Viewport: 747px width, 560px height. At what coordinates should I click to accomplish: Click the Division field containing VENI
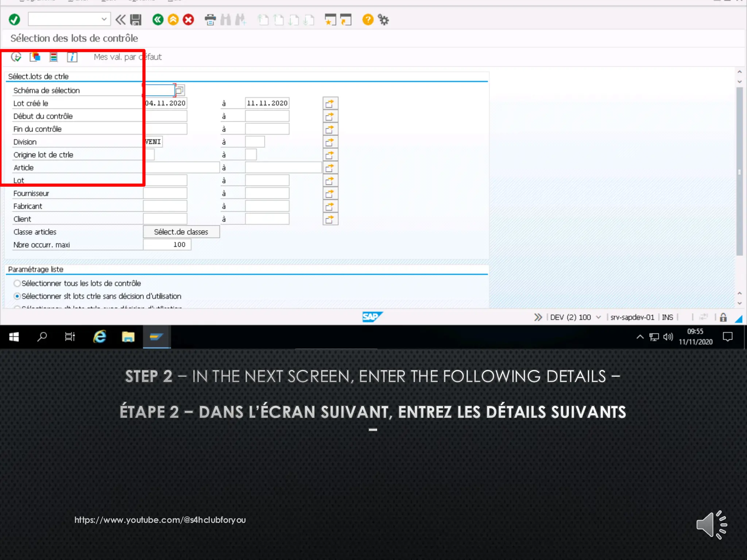click(153, 142)
